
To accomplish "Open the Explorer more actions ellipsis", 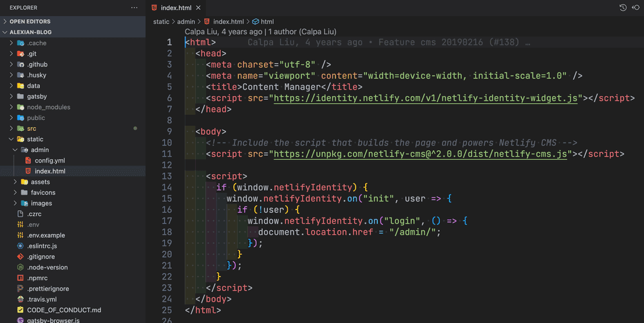I will point(135,8).
